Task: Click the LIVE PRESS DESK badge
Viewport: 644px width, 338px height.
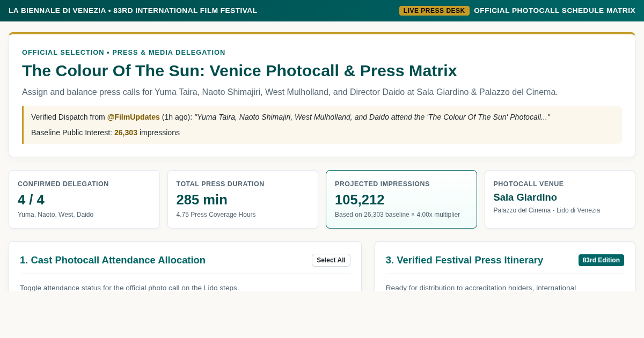Action: click(x=434, y=11)
